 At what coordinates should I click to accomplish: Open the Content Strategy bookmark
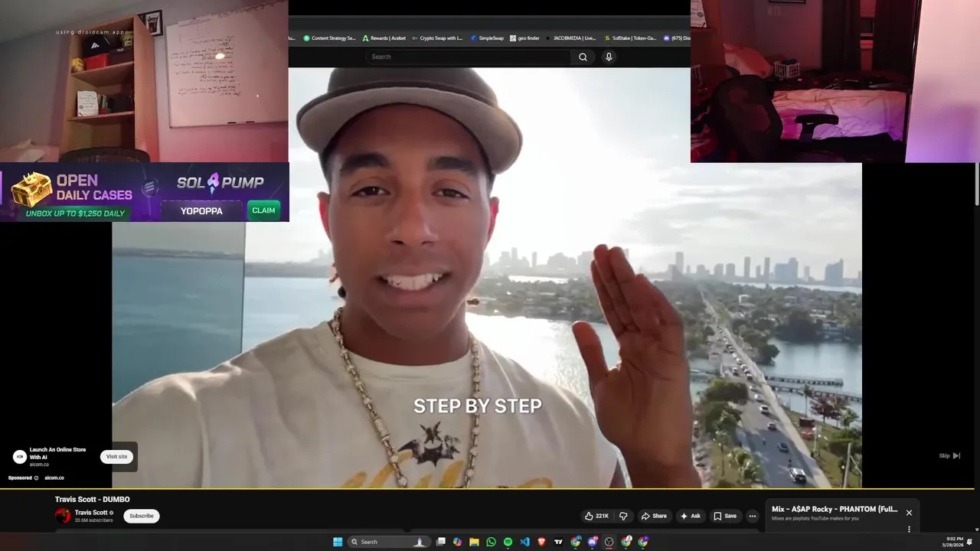(x=329, y=38)
